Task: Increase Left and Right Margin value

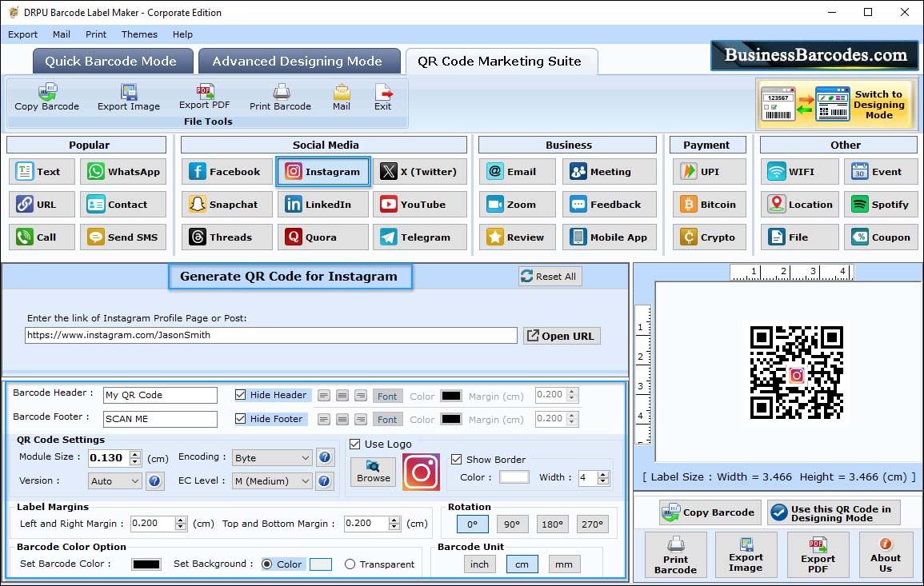Action: coord(181,520)
